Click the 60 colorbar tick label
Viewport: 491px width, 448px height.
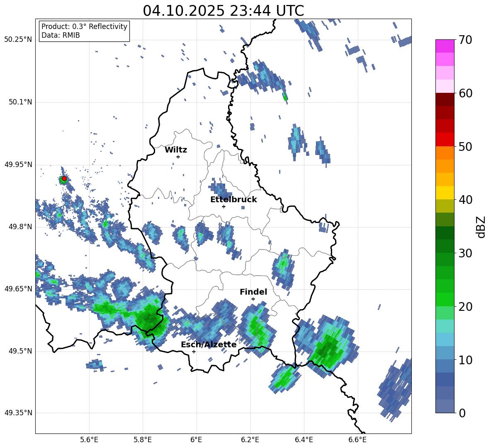click(465, 93)
